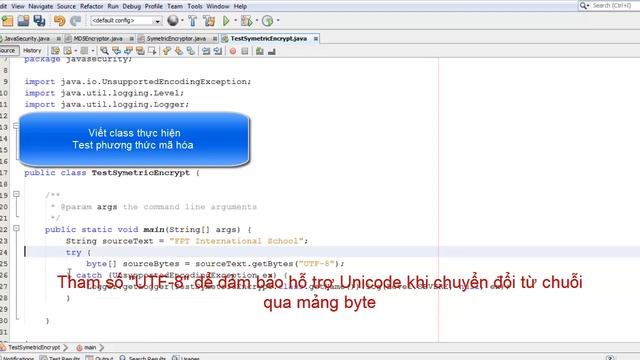The width and height of the screenshot is (640, 360).
Task: Open the Refactor menu
Action: tap(92, 6)
